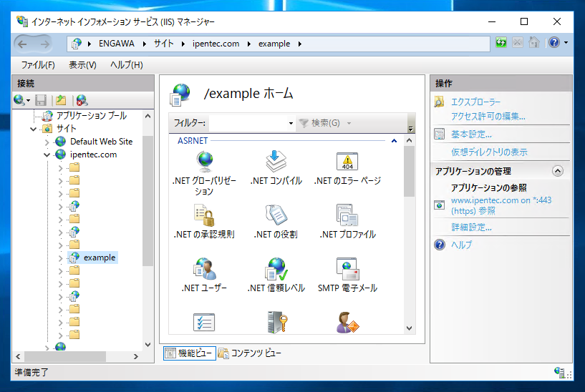Open .NET の役割 feature
Viewport: 585px width, 392px height.
[276, 222]
